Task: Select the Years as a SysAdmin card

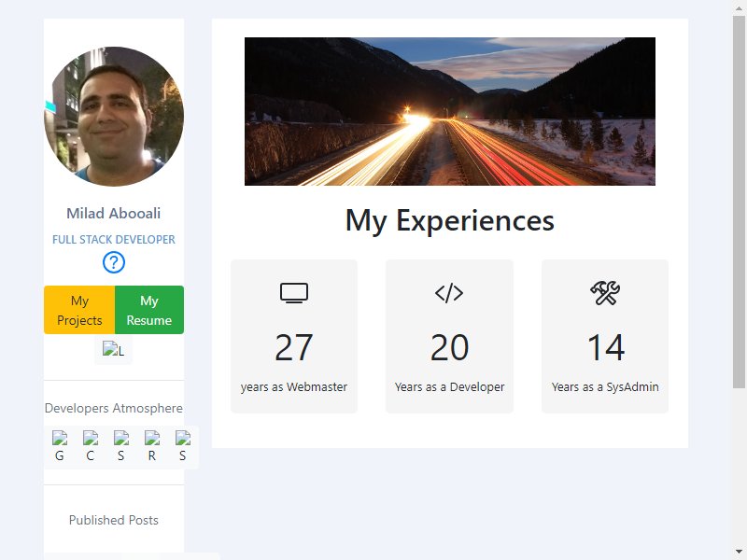Action: [x=605, y=336]
